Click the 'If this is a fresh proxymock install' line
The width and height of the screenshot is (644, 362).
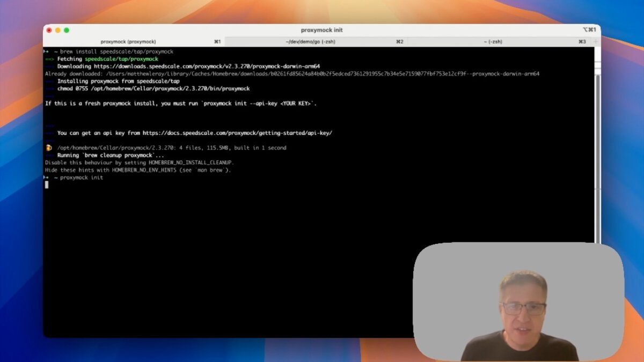click(181, 104)
